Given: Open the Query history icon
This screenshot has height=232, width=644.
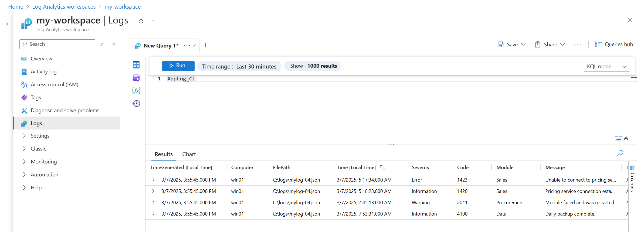Looking at the screenshot, I should point(136,103).
